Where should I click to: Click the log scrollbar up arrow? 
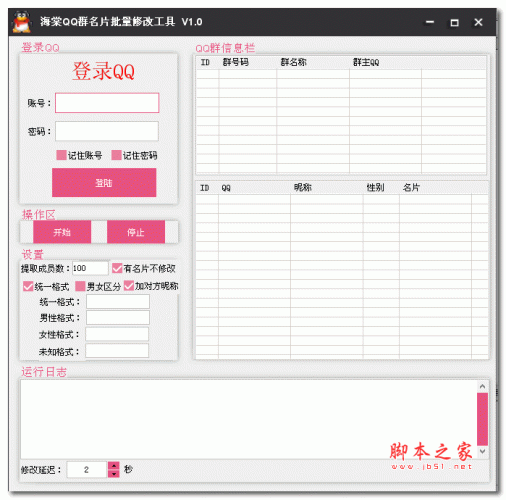[x=482, y=386]
